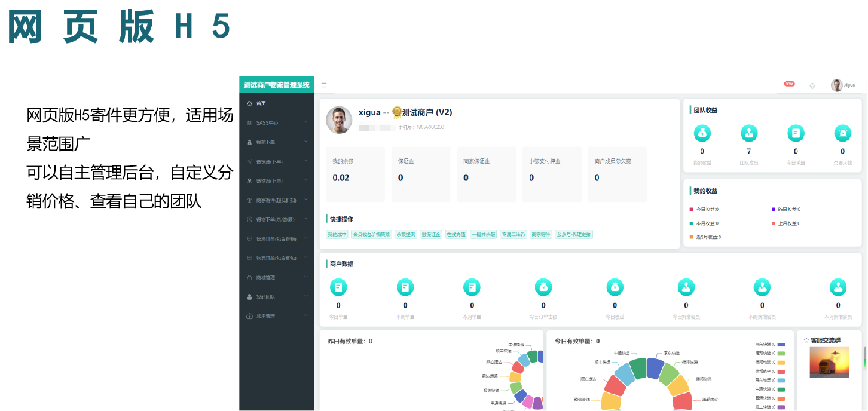This screenshot has width=868, height=411.
Task: Expand the 寄快递(下单) menu chevron
Action: (306, 161)
